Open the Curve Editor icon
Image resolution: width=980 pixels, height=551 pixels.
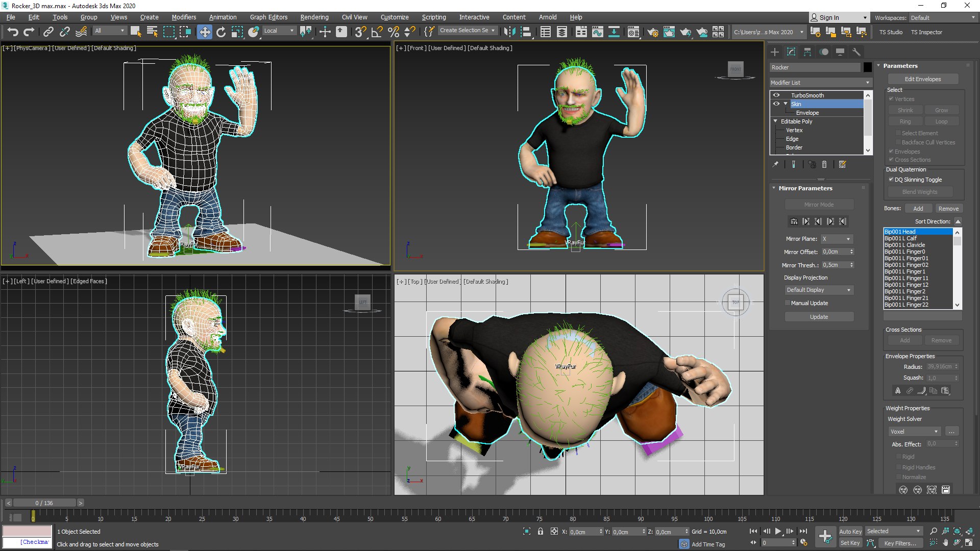coord(597,32)
